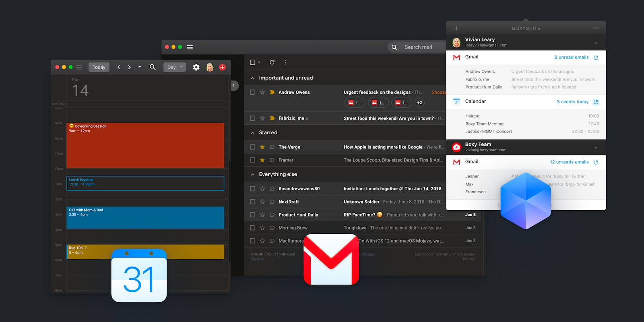644x322 pixels.
Task: Open Gmail more options three dots
Action: (285, 62)
